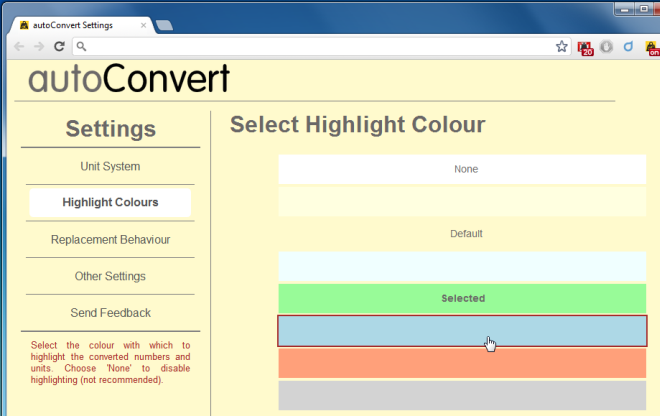Open a new browser tab
This screenshot has height=416, width=660.
(164, 25)
